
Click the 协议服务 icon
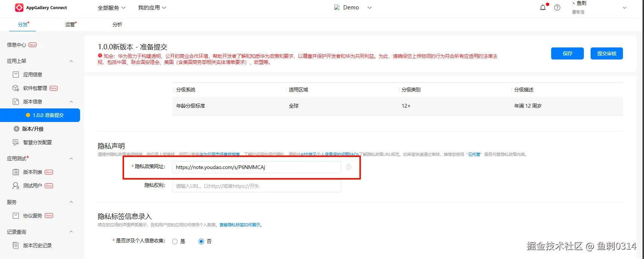(16, 216)
